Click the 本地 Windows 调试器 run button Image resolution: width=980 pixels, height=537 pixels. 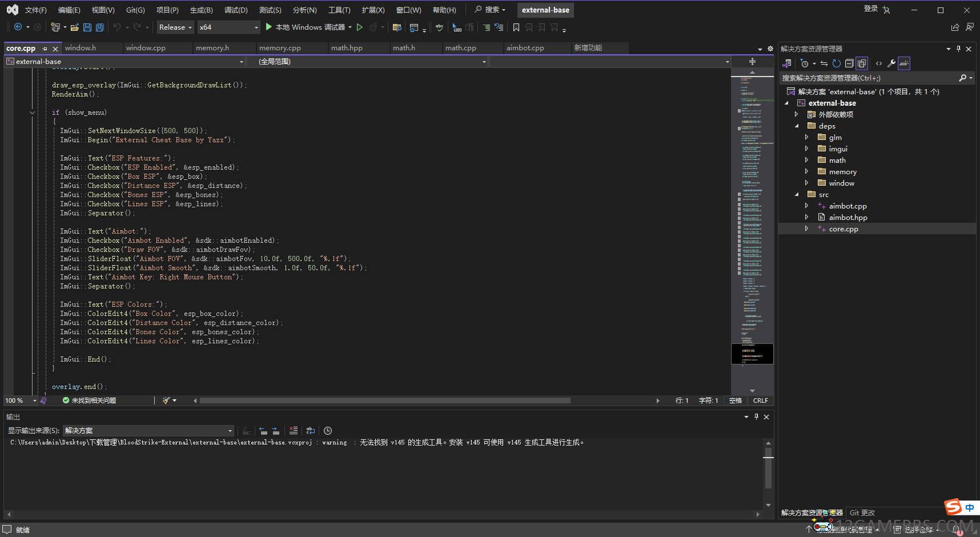coord(305,27)
